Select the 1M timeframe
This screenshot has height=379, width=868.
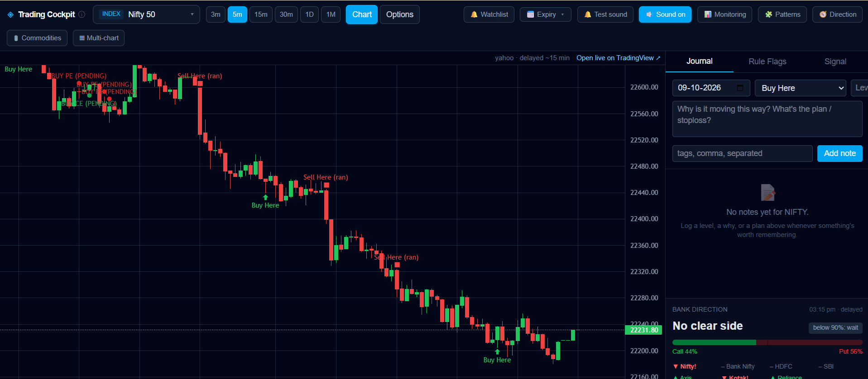[331, 14]
